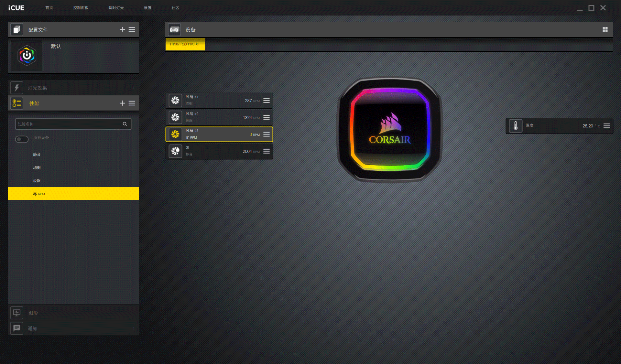Image resolution: width=621 pixels, height=364 pixels.
Task: Expand the 通知 section
Action: [73, 328]
